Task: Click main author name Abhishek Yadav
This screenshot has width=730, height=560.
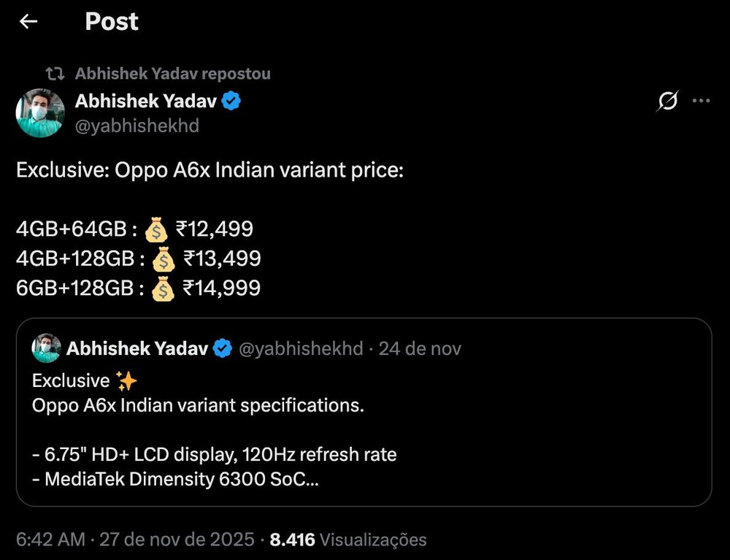Action: coord(146,101)
